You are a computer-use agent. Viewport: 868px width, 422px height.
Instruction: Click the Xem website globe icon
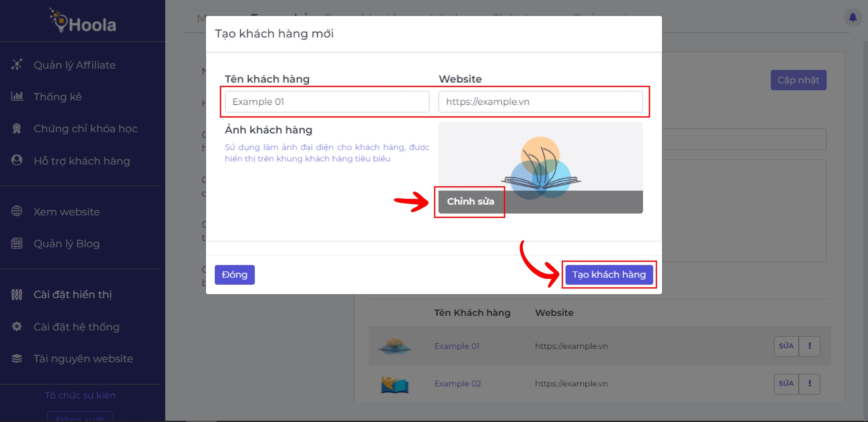[17, 211]
